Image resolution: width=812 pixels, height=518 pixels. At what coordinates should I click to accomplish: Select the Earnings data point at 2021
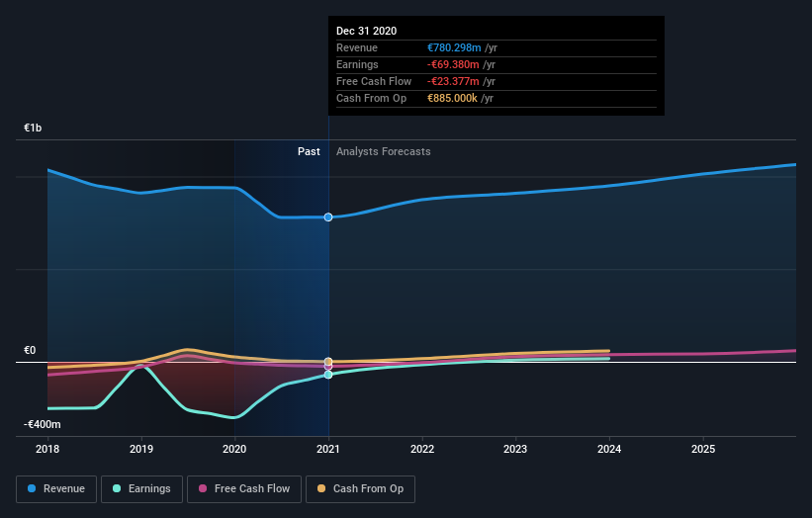tap(328, 375)
